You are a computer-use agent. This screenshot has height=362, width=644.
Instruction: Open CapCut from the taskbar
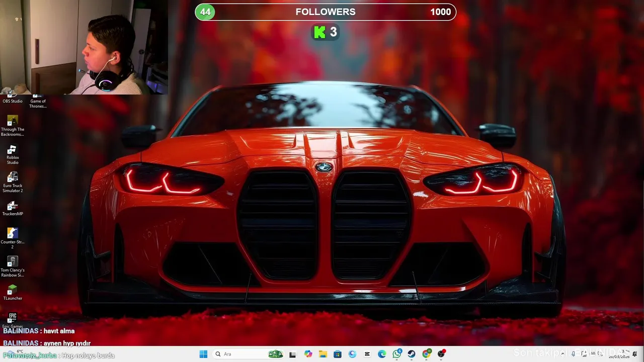click(x=367, y=354)
